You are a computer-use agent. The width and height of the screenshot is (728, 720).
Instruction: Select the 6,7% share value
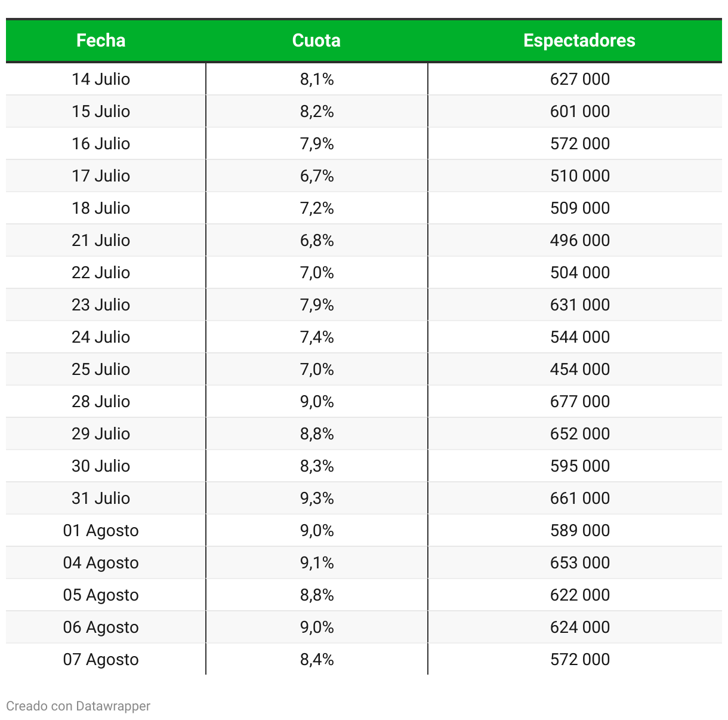[317, 176]
